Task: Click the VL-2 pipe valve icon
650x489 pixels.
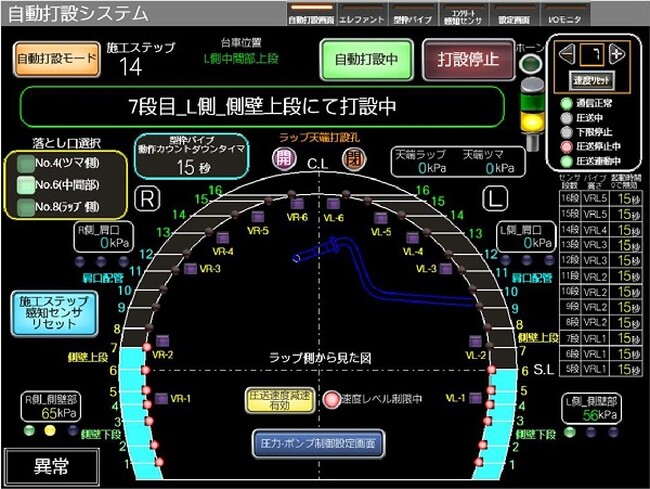Action: point(475,341)
